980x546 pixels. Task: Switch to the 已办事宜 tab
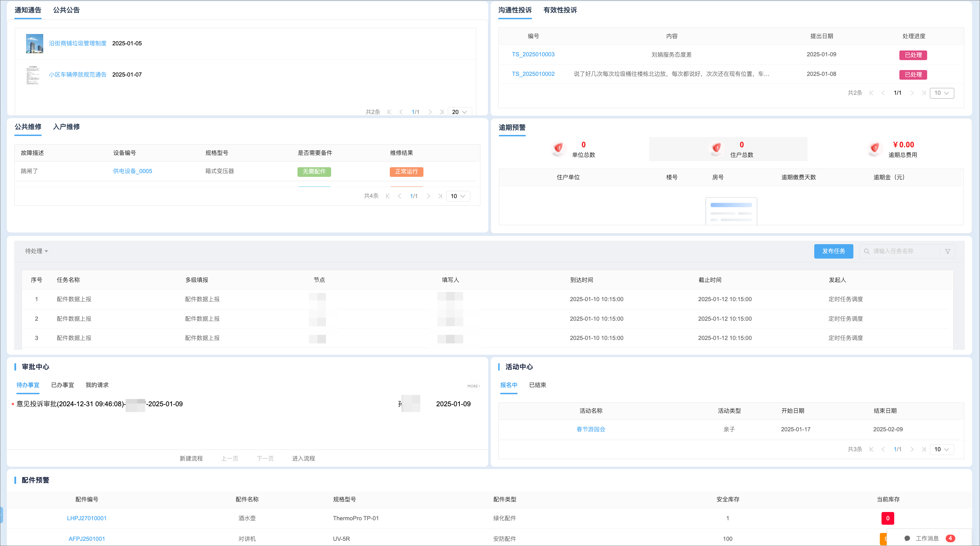[x=62, y=385]
